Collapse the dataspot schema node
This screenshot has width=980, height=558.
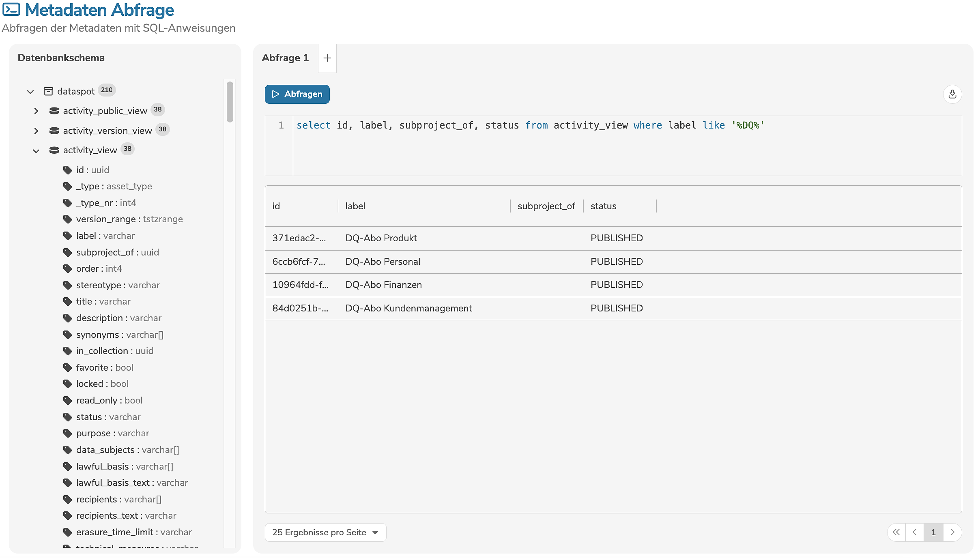pyautogui.click(x=30, y=92)
